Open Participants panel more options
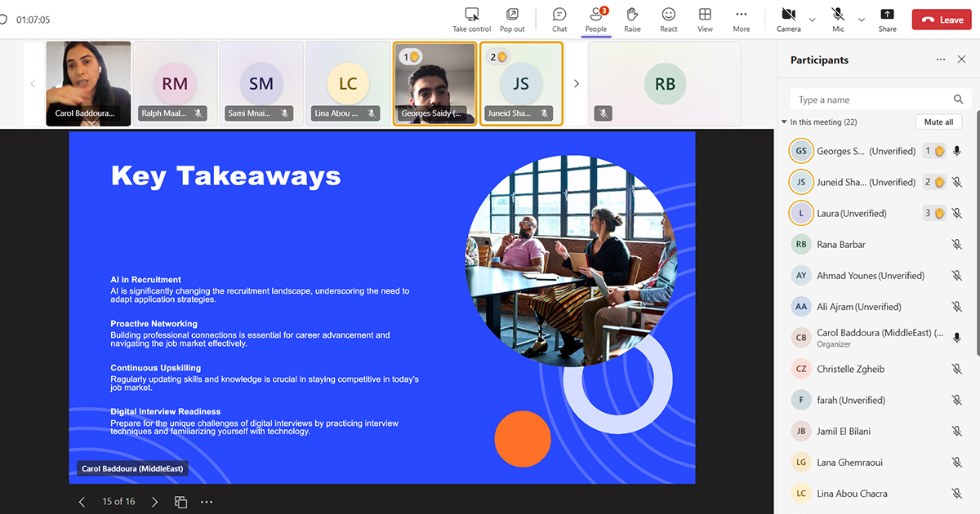 click(x=941, y=60)
